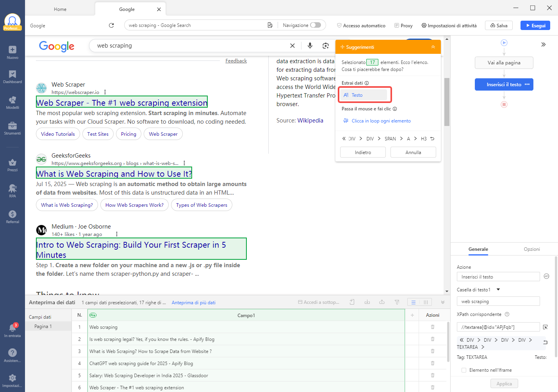Toggle Accesso automatico option
Screen dimensions: 558x392
pyautogui.click(x=361, y=26)
